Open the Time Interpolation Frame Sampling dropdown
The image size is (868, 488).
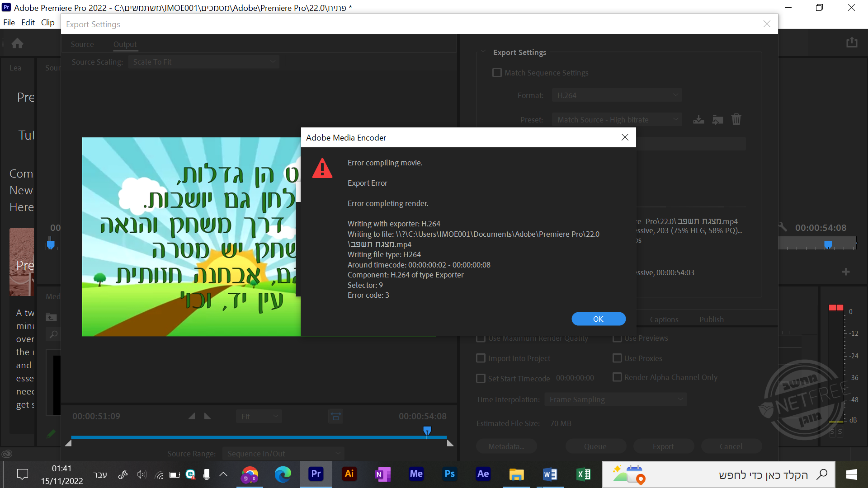tap(615, 399)
